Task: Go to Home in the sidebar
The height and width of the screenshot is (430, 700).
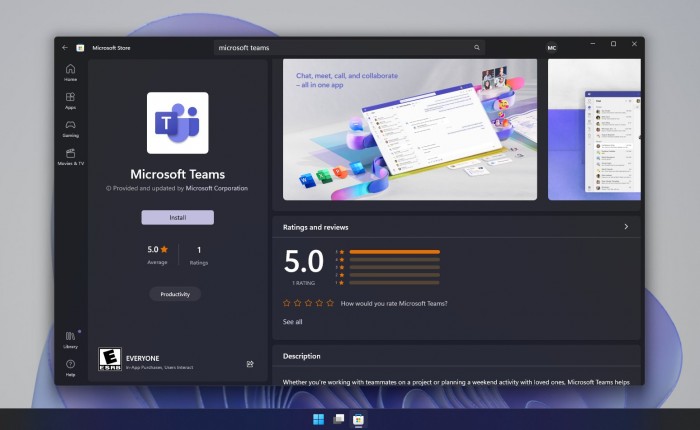Action: 70,72
